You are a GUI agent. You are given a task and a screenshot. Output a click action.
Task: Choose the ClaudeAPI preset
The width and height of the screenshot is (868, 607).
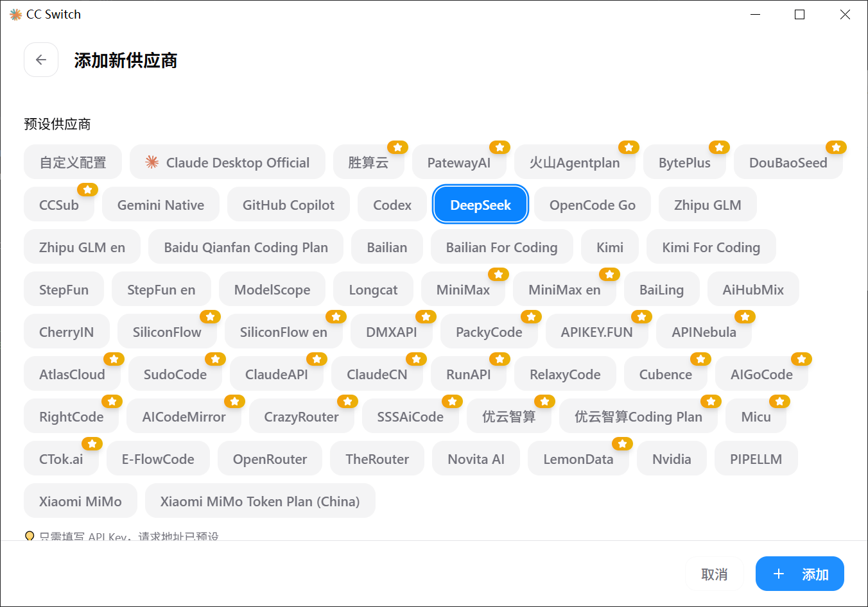[x=277, y=374]
